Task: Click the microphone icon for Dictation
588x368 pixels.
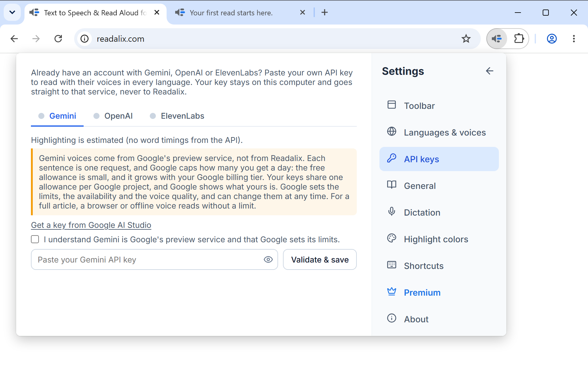Action: tap(392, 212)
